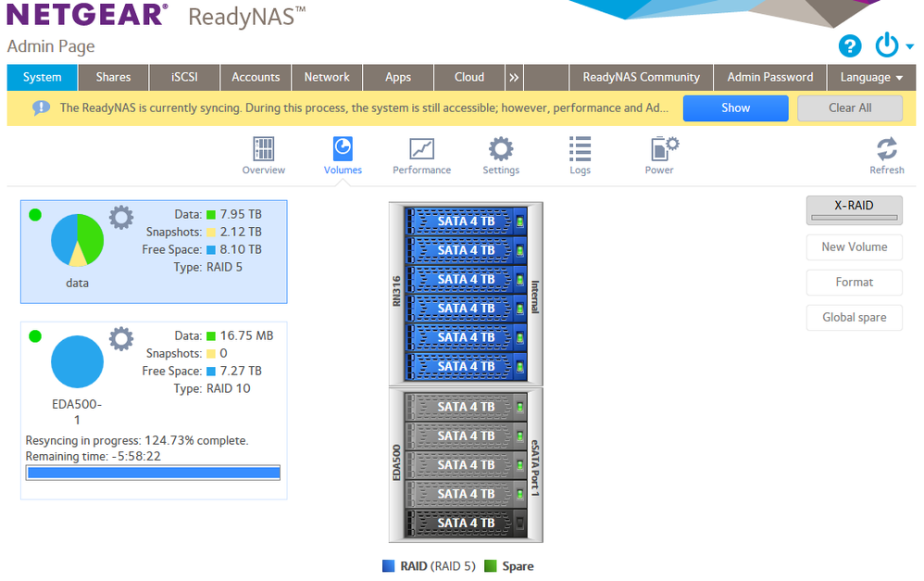924x581 pixels.
Task: Toggle the X-RAID mode button
Action: (x=854, y=210)
